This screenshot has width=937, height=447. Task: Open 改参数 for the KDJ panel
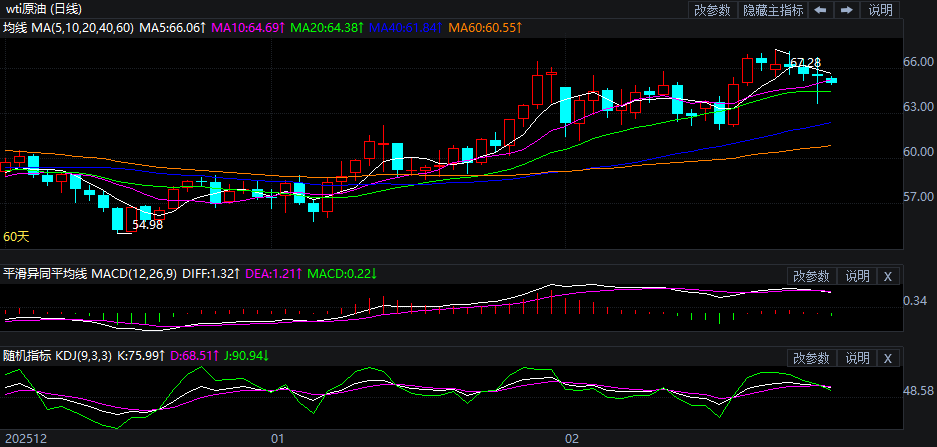(x=811, y=358)
